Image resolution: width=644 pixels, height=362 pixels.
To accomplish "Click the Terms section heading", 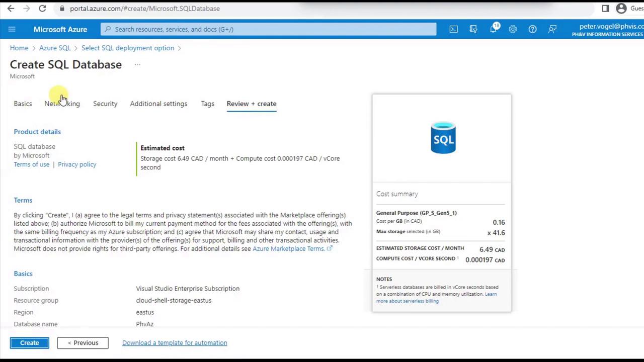I will [x=23, y=200].
